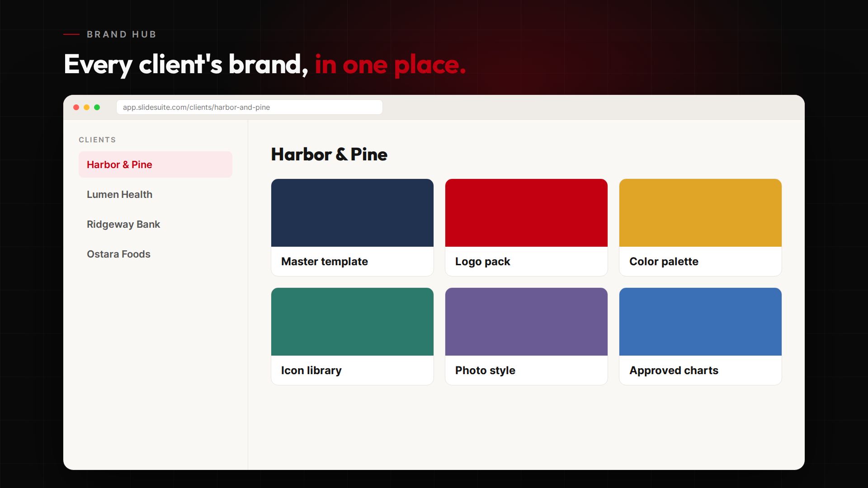Viewport: 868px width, 488px height.
Task: Click the Master template label
Action: pyautogui.click(x=325, y=262)
